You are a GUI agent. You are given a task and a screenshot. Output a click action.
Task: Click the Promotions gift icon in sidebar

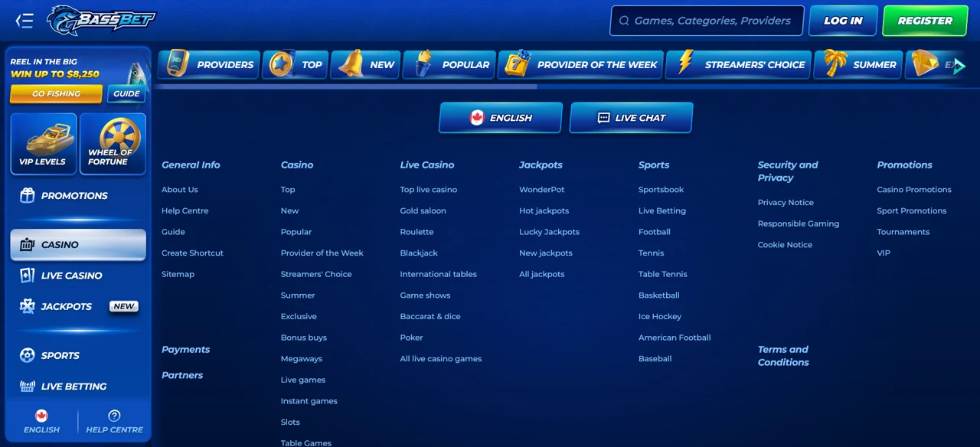[x=28, y=195]
